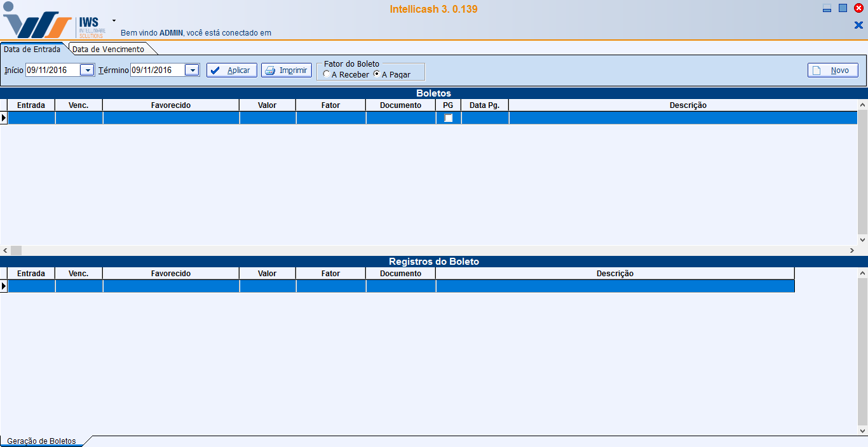Click Registros do Boleto scrollbar up arrow
Viewport: 868px width, 447px height.
pos(862,273)
